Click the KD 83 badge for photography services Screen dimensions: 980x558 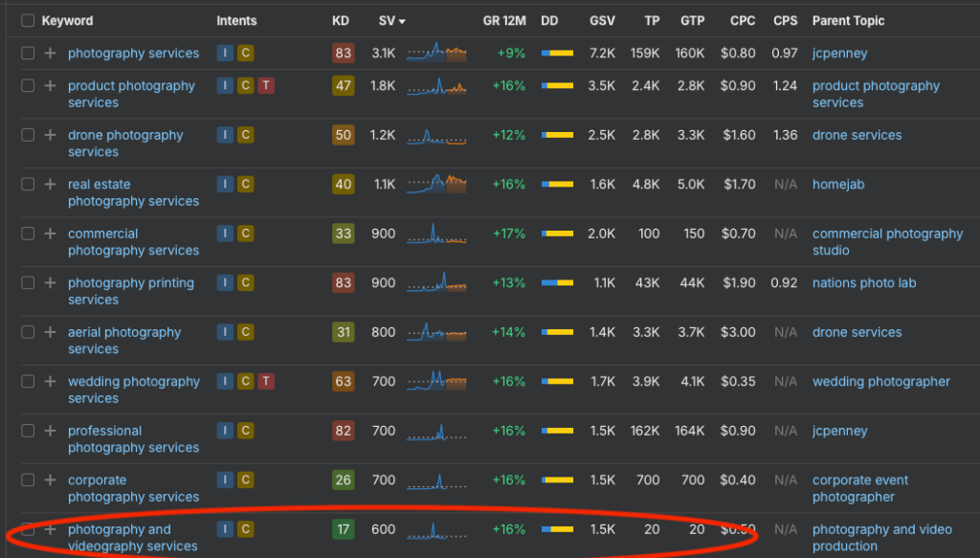tap(343, 54)
